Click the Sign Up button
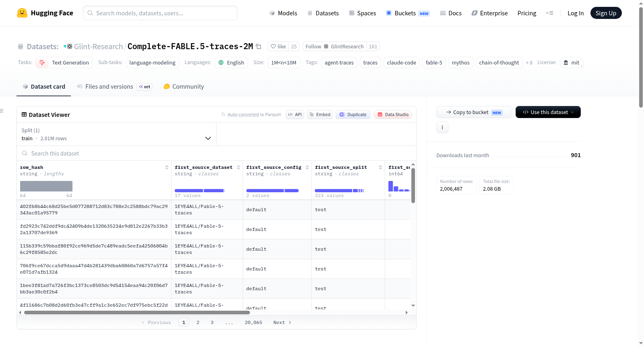This screenshot has width=644, height=347. pos(606,13)
